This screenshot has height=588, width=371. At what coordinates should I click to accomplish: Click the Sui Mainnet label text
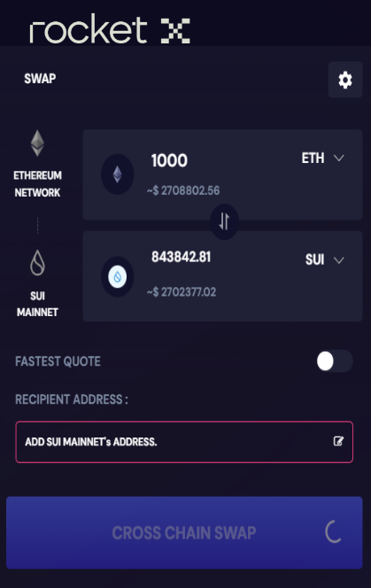coord(37,304)
